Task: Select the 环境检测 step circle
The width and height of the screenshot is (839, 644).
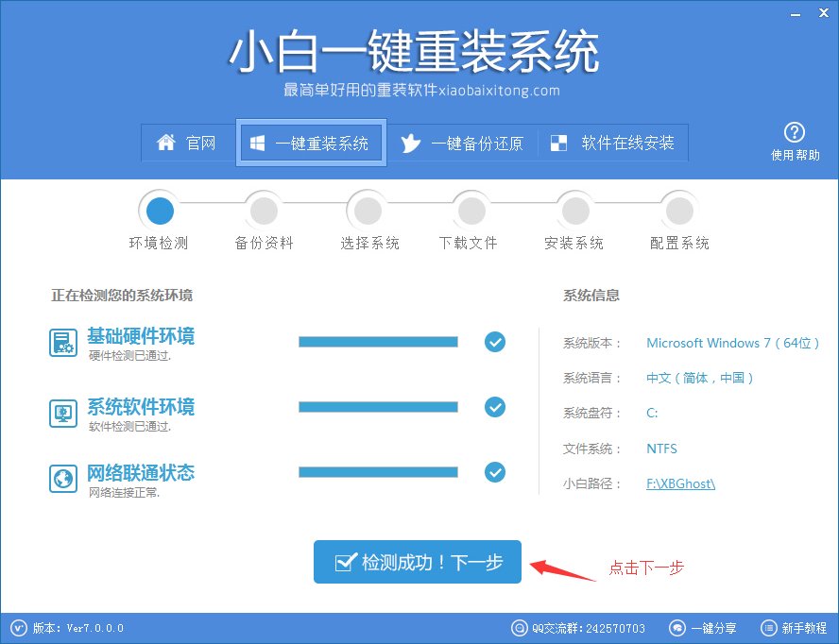Action: click(159, 211)
